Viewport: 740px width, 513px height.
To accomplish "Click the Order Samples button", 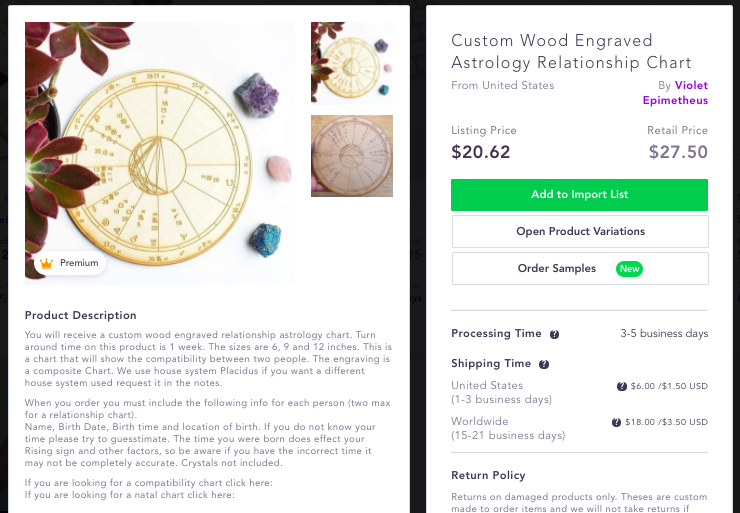I will pos(558,269).
